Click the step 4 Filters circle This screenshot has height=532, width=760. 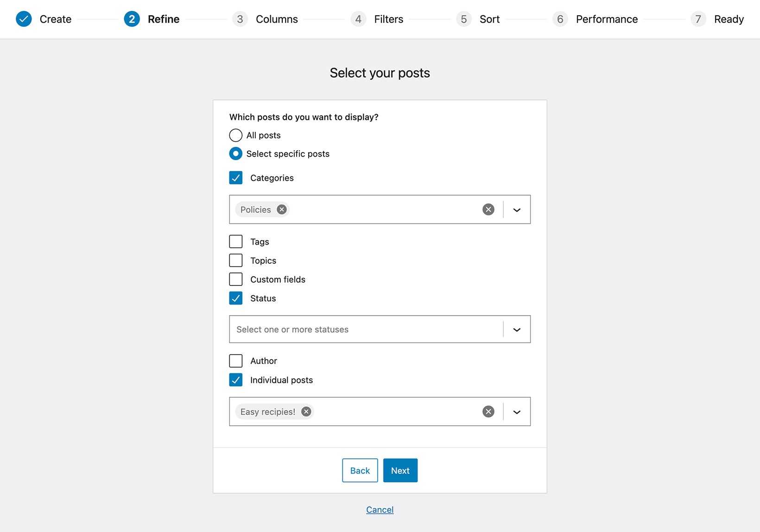pyautogui.click(x=358, y=19)
